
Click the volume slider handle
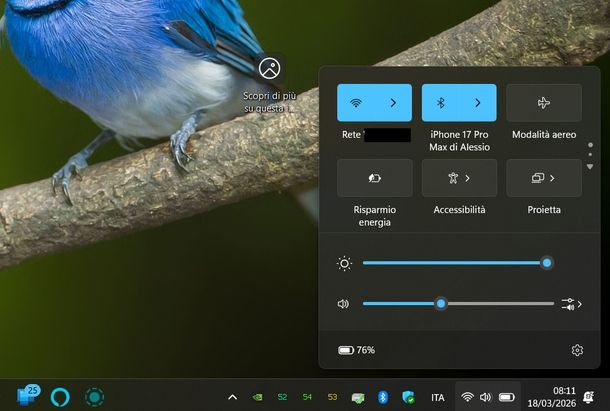click(x=441, y=304)
